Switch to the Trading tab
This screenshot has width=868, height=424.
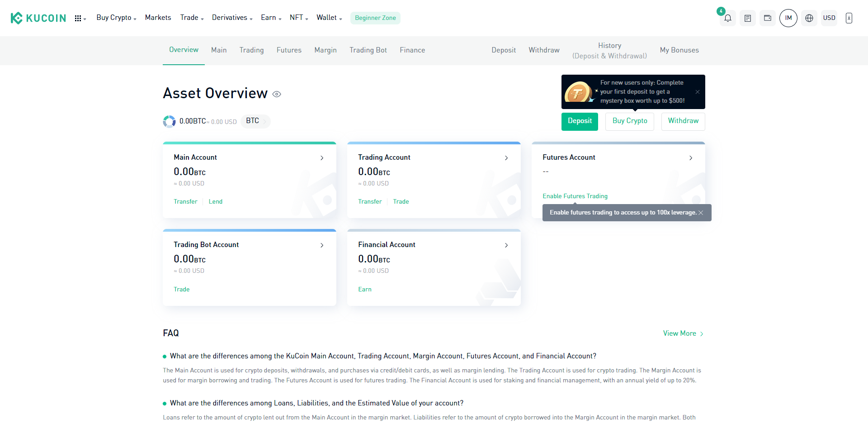[x=251, y=50]
